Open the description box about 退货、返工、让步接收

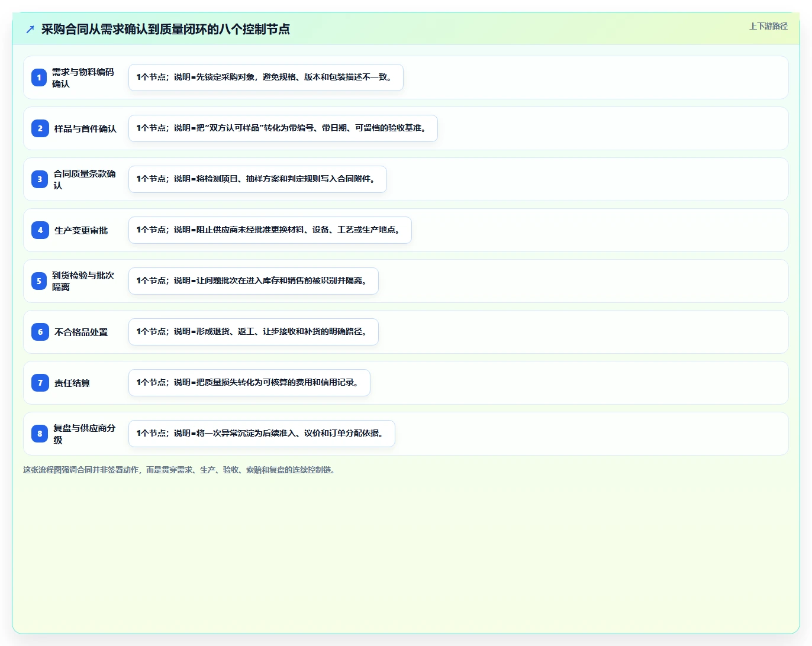click(x=253, y=332)
